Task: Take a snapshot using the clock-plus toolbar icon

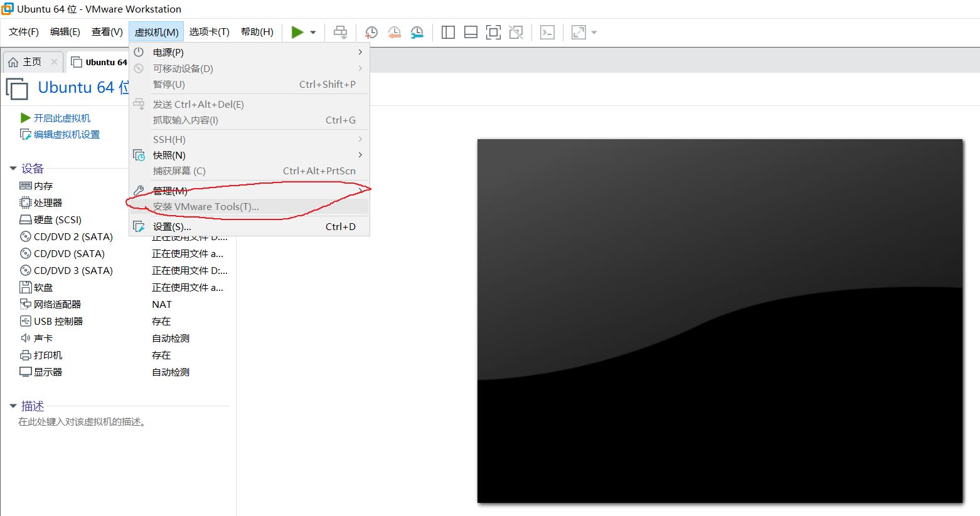Action: pos(371,32)
